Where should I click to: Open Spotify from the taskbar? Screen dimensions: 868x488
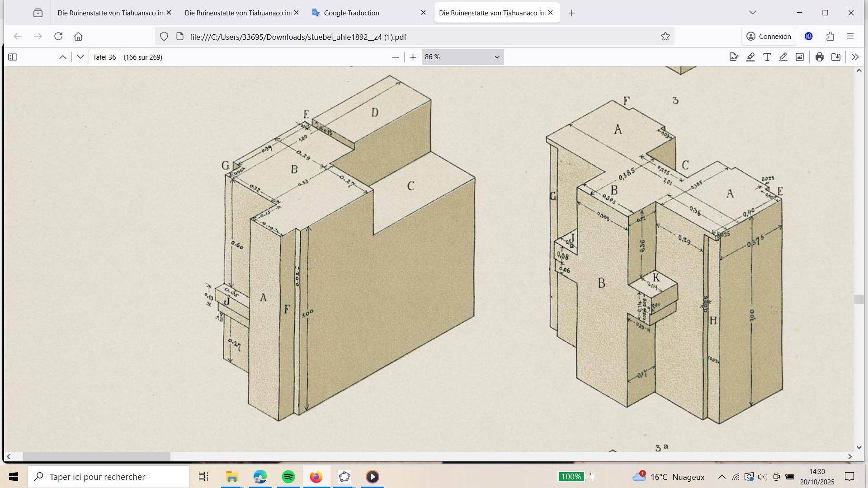click(x=288, y=477)
